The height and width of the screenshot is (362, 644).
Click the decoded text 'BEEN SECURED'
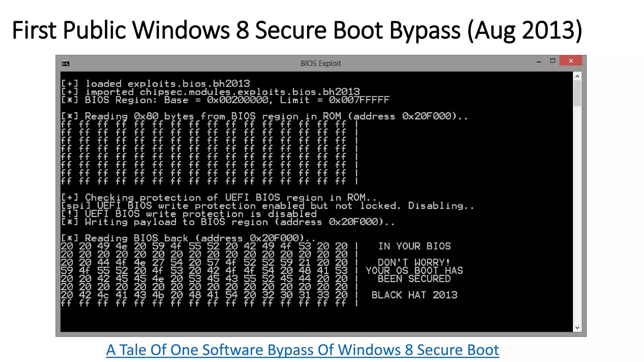click(414, 279)
